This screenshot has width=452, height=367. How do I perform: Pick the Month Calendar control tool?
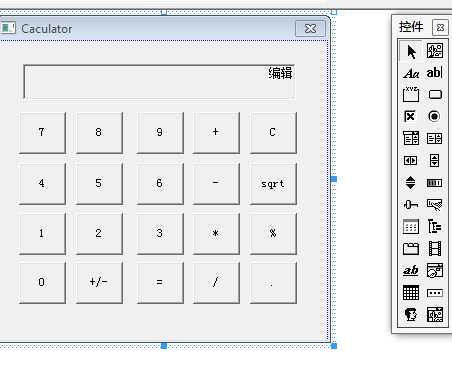(x=411, y=293)
